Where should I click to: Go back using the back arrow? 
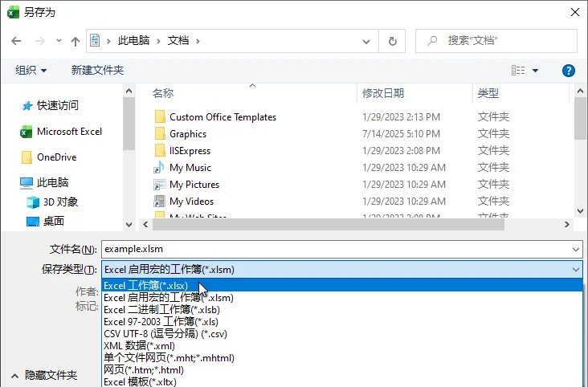16,41
